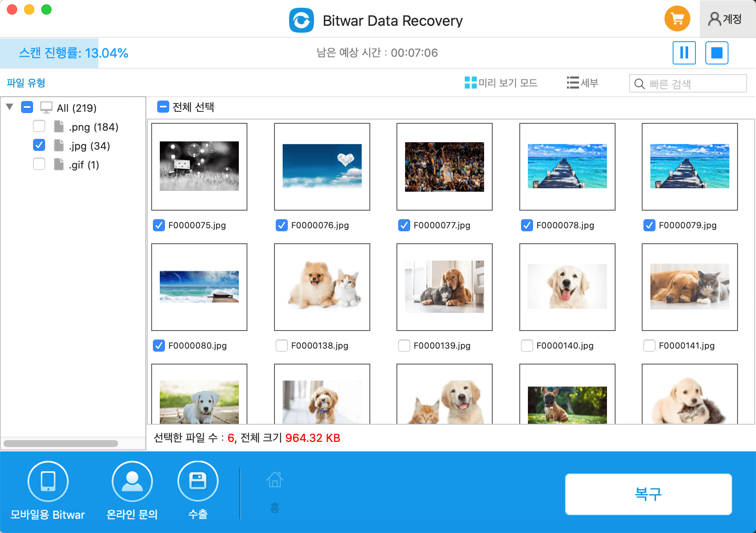Uncheck F0000078.jpg checkbox
The image size is (756, 533).
point(527,225)
